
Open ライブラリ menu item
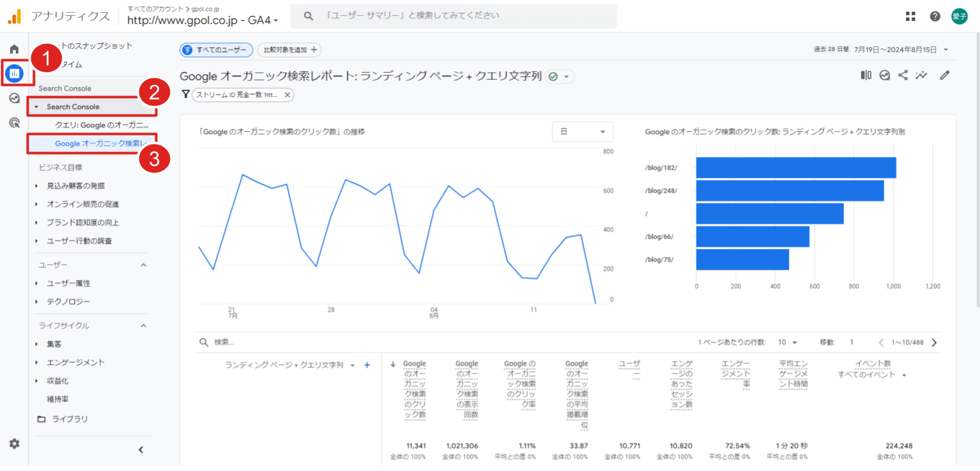[x=70, y=419]
